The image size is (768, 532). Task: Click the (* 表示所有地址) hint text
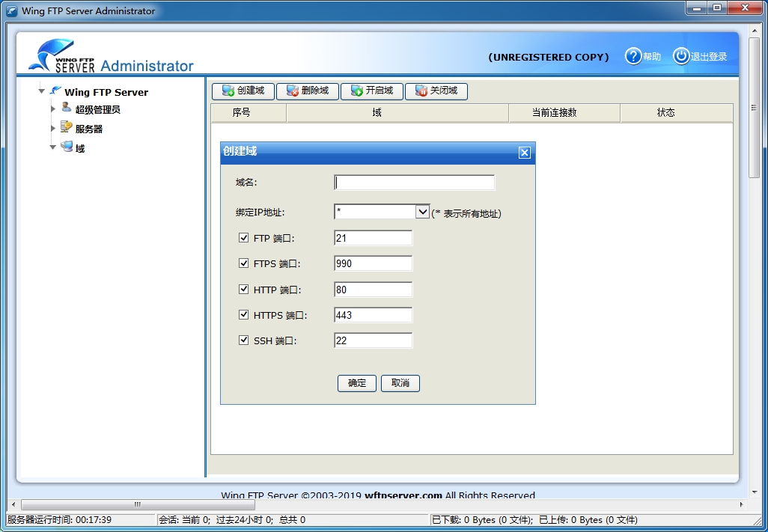tap(466, 213)
